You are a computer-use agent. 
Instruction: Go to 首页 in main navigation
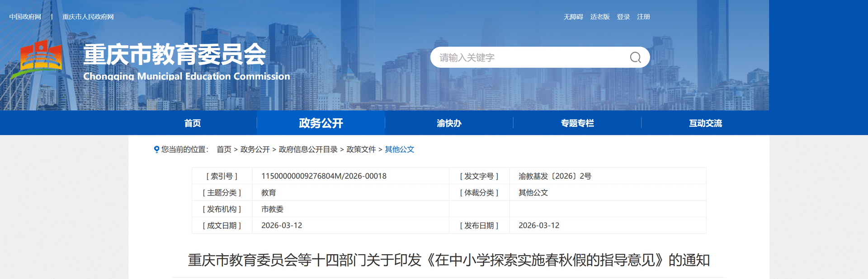click(193, 123)
